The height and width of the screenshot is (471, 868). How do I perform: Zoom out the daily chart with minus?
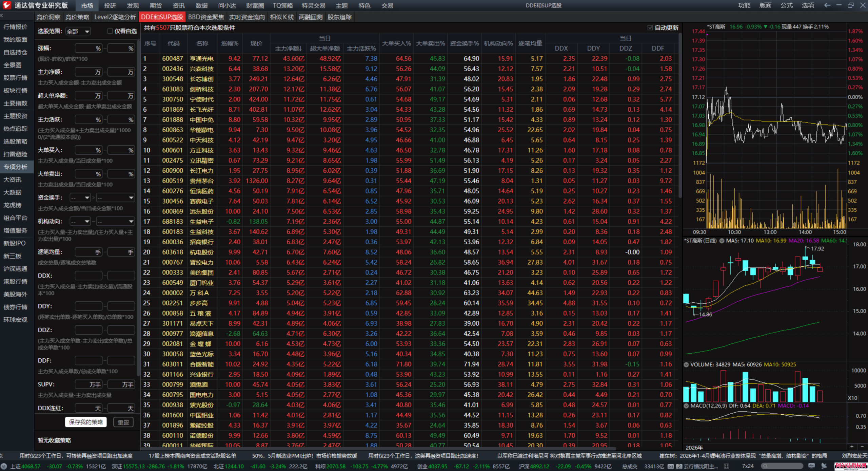[862, 447]
